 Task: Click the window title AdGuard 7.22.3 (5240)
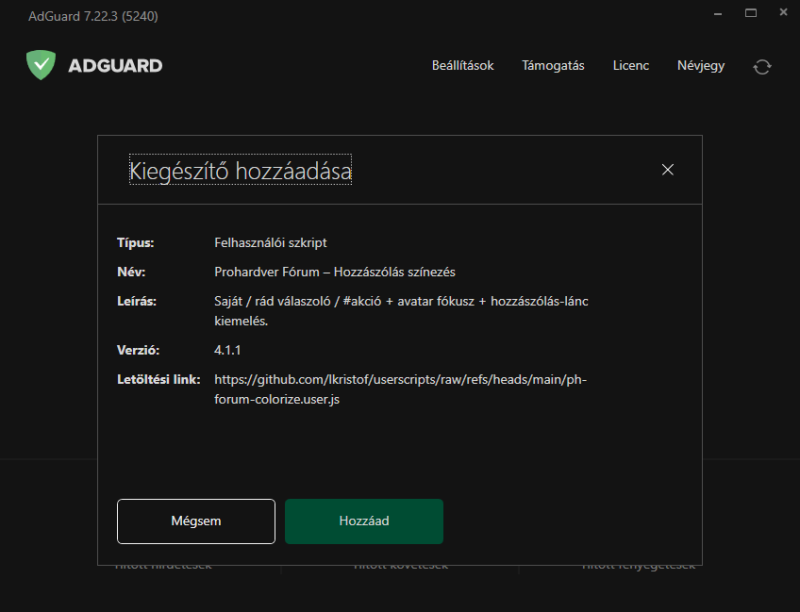coord(93,16)
